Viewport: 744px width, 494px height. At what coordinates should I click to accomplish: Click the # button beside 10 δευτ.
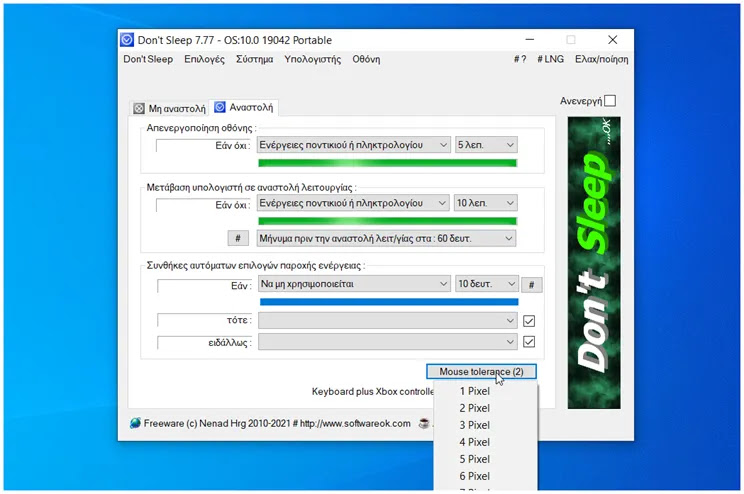[531, 285]
